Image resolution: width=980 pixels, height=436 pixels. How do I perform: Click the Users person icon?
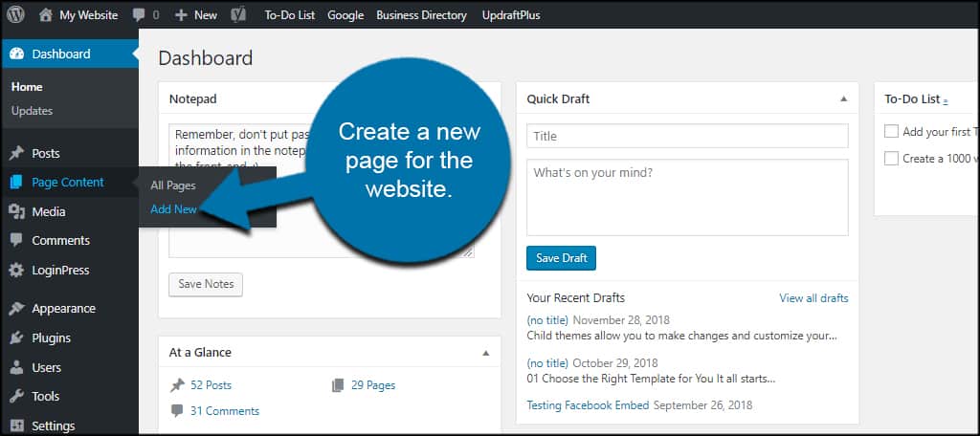17,367
